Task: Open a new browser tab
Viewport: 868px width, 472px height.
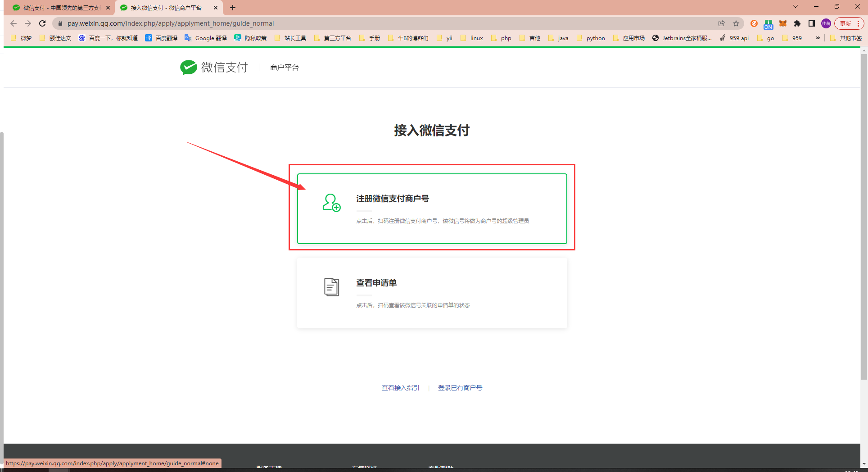Action: (233, 8)
